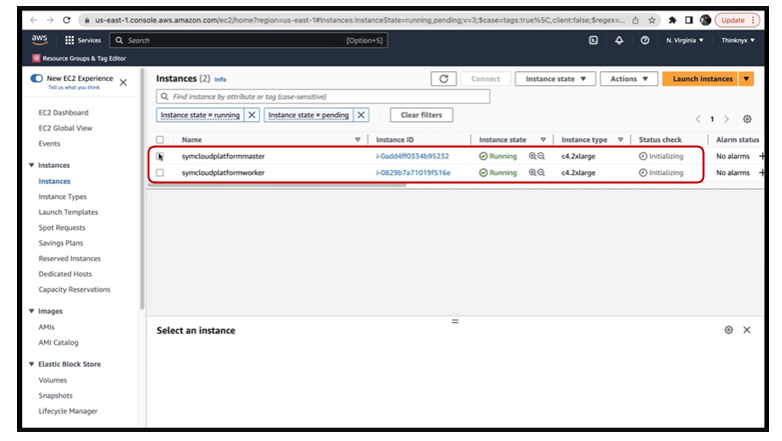Open the Info link next to Instances
The image size is (782, 441).
[220, 79]
